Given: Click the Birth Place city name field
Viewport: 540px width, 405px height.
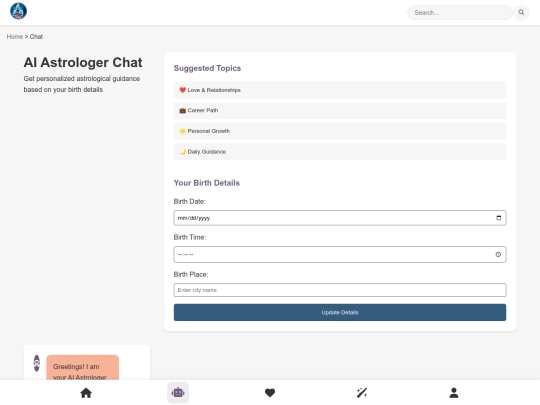Looking at the screenshot, I should 340,290.
